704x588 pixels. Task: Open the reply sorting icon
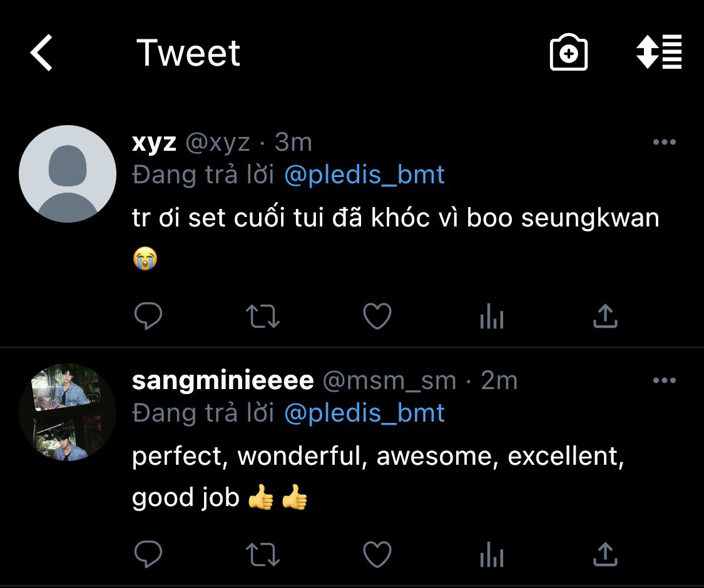click(658, 53)
